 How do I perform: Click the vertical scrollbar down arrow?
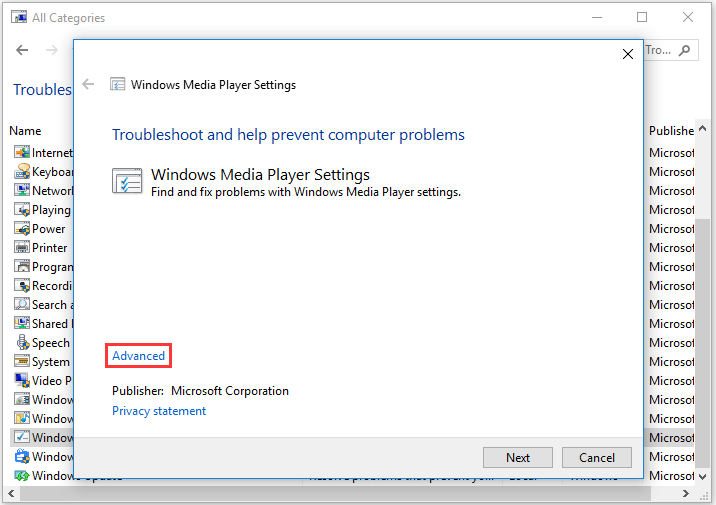pyautogui.click(x=702, y=476)
